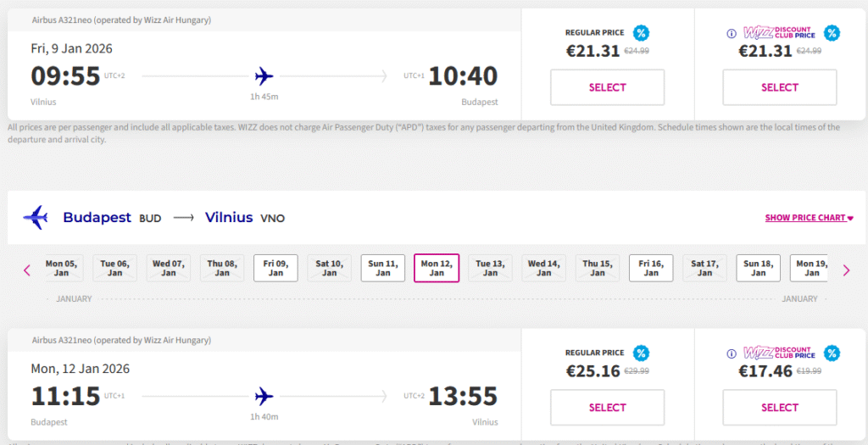Click discount badge beside first Regular Price
This screenshot has height=445, width=868.
coord(642,33)
